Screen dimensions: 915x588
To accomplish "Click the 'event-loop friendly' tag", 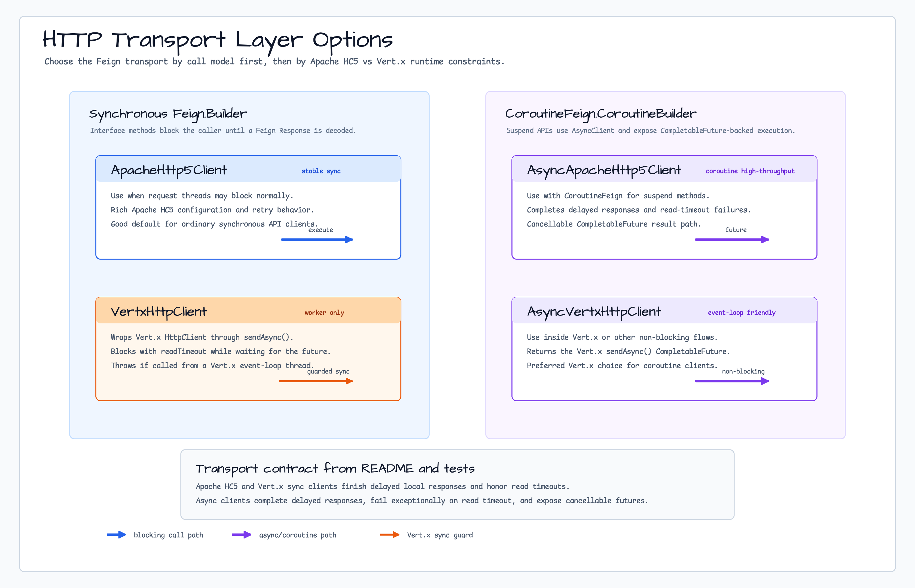I will pyautogui.click(x=742, y=313).
